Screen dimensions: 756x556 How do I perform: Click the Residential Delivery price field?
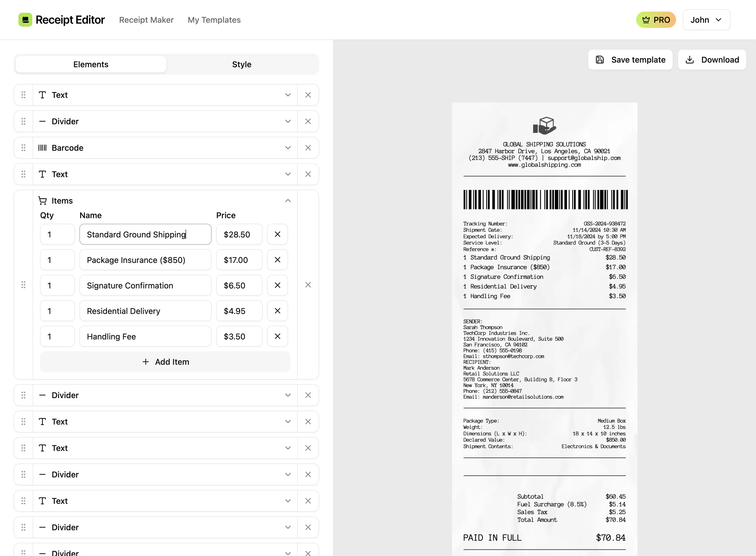pos(239,311)
